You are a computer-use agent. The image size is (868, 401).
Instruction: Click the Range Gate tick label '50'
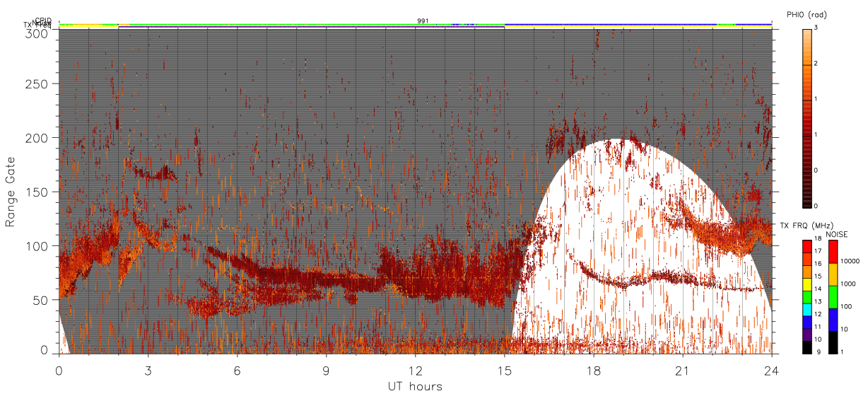click(x=39, y=300)
